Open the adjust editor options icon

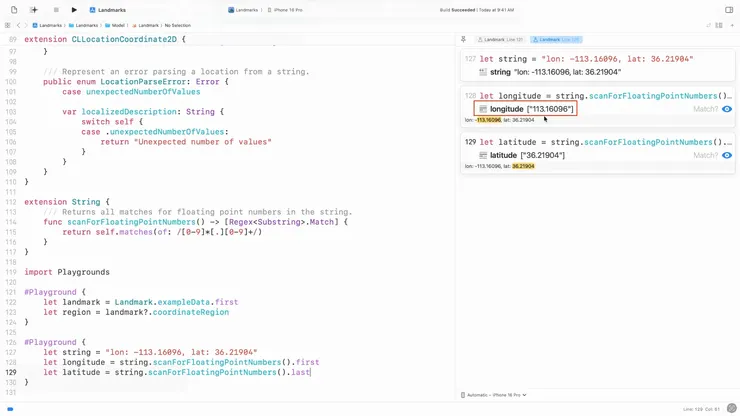[x=719, y=25]
